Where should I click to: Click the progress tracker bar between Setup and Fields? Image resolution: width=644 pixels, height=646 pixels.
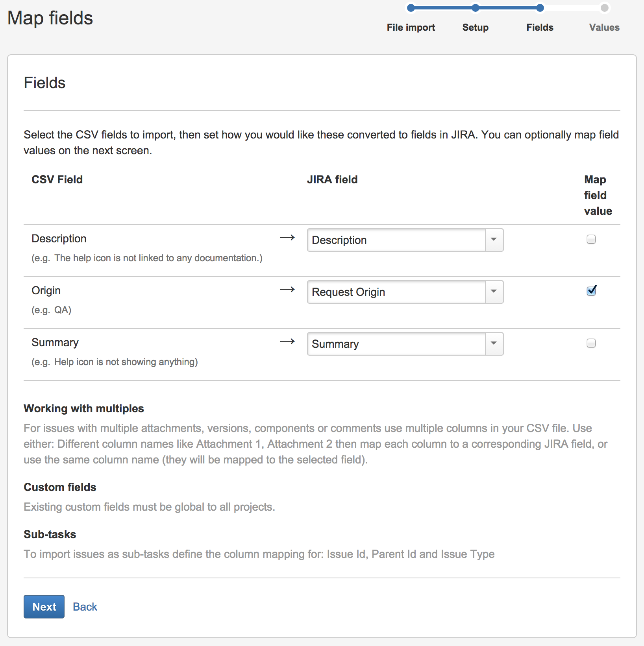(x=508, y=8)
